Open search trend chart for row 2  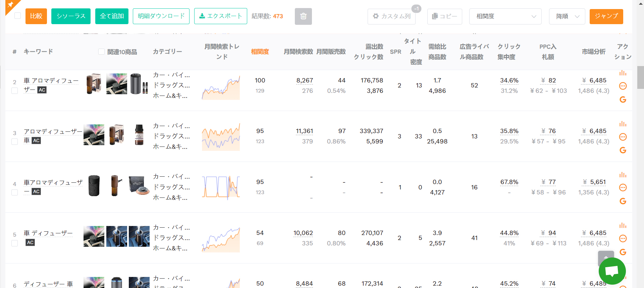221,87
